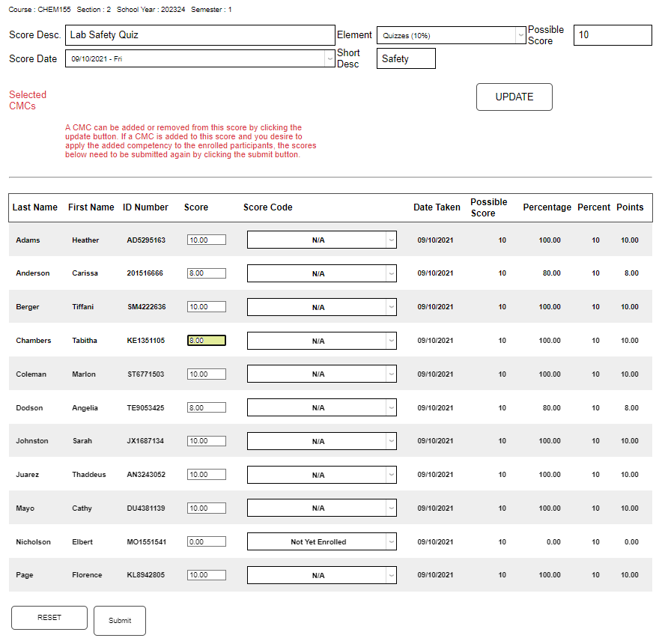Open the Element dropdown showing Quizzes (10%)

(450, 34)
